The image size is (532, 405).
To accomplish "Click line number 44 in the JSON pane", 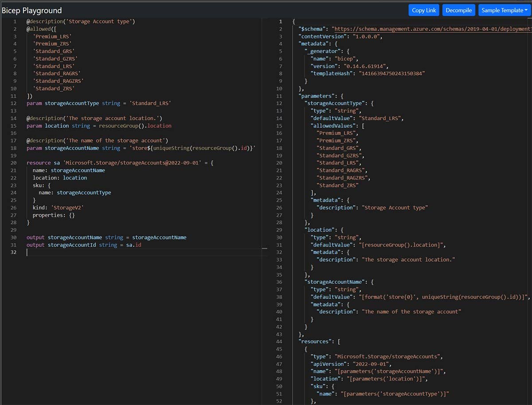I will [279, 342].
